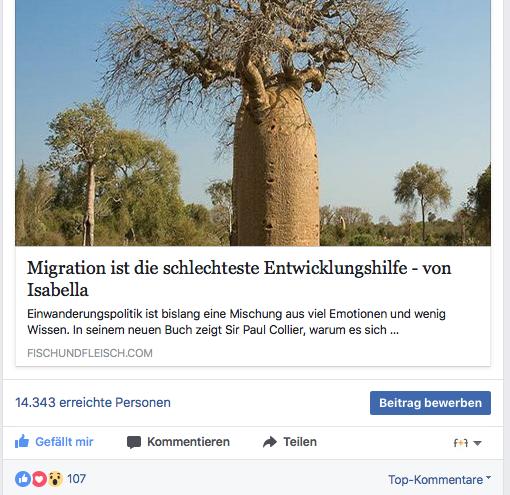Open the 14.343 erreichte Personen link
This screenshot has height=495, width=510.
coord(93,403)
